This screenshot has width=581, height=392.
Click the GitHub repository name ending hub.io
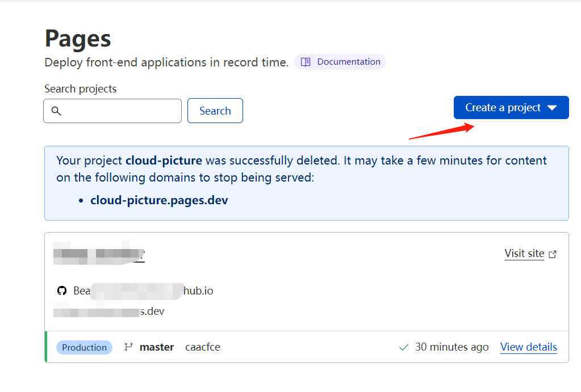pyautogui.click(x=143, y=290)
